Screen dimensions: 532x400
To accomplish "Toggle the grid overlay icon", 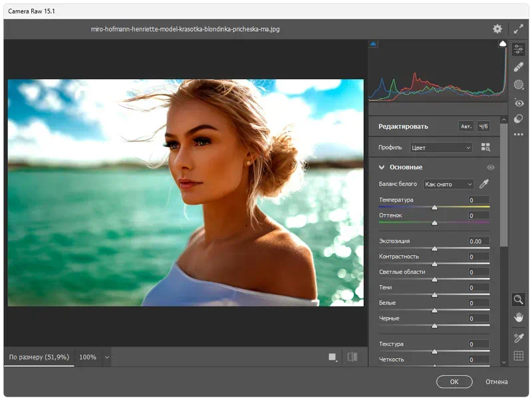I will point(518,355).
